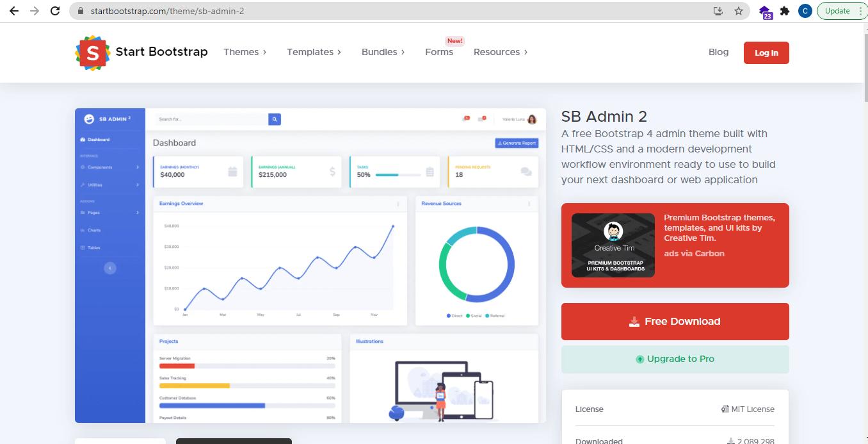Viewport: 868px width, 444px height.
Task: Reload the page with refresh icon
Action: pos(55,11)
